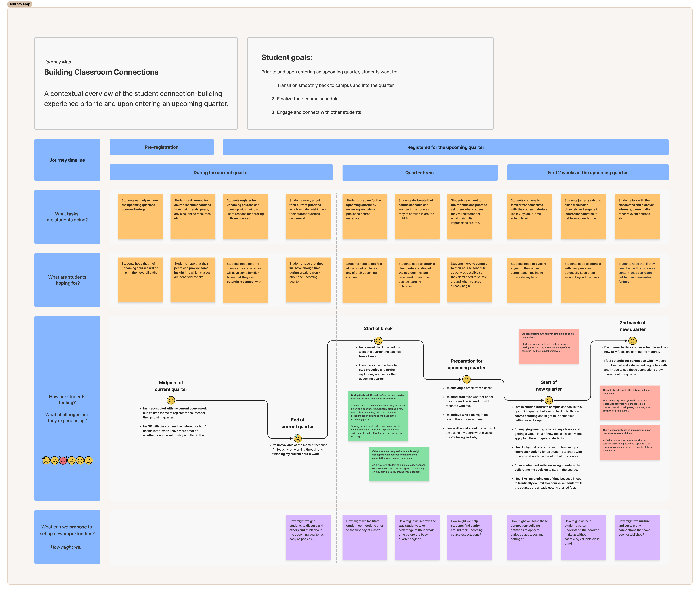Select sticky 'connect with new peers'

(583, 280)
